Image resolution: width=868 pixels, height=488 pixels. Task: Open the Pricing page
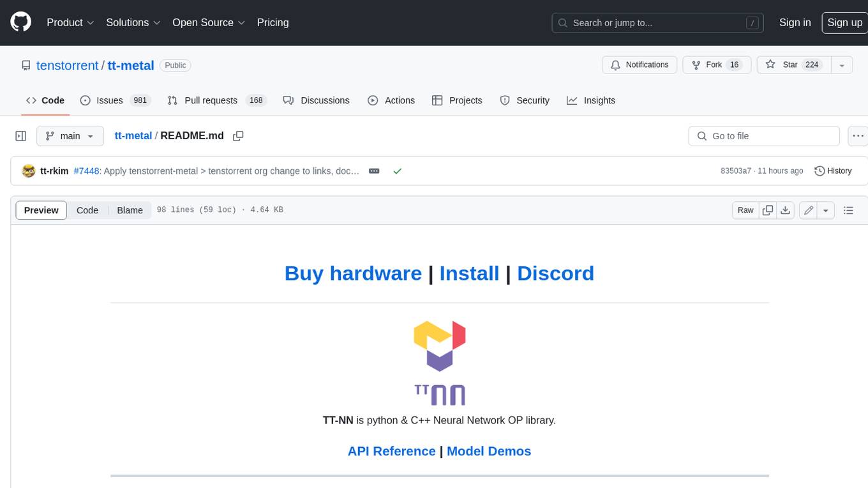point(273,22)
